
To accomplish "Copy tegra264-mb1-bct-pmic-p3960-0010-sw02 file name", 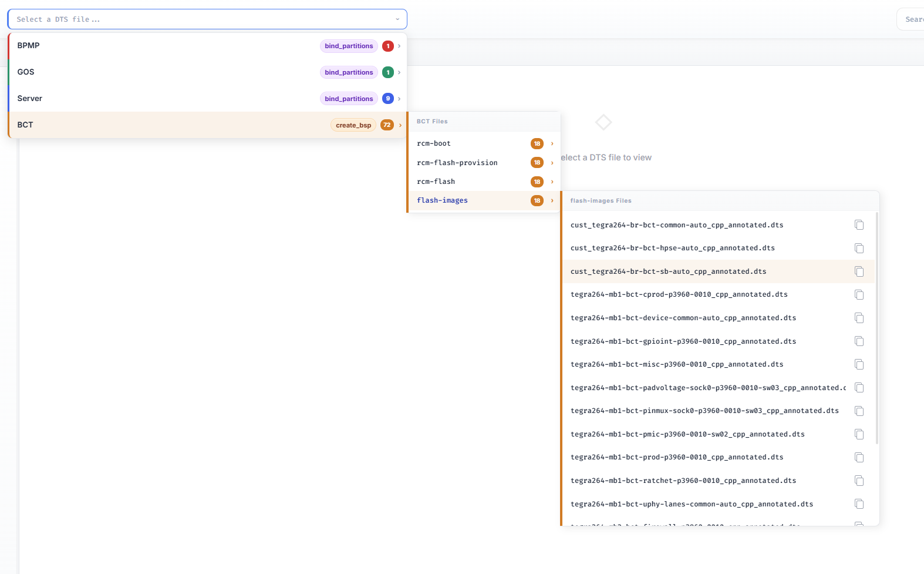I will (859, 434).
